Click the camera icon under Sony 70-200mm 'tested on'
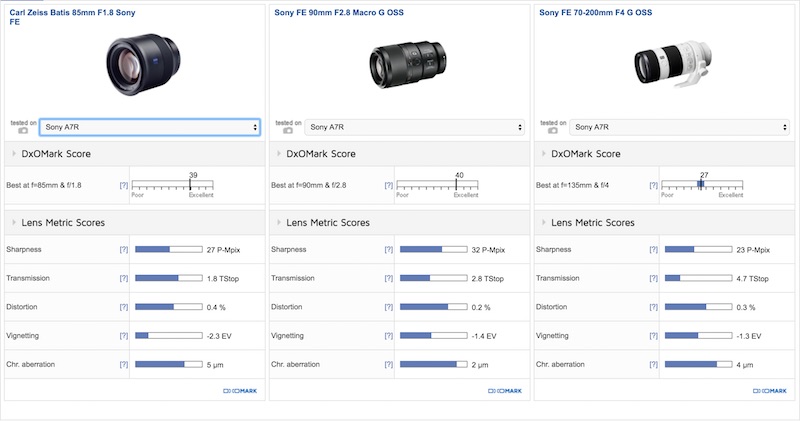The height and width of the screenshot is (421, 800). click(x=553, y=131)
